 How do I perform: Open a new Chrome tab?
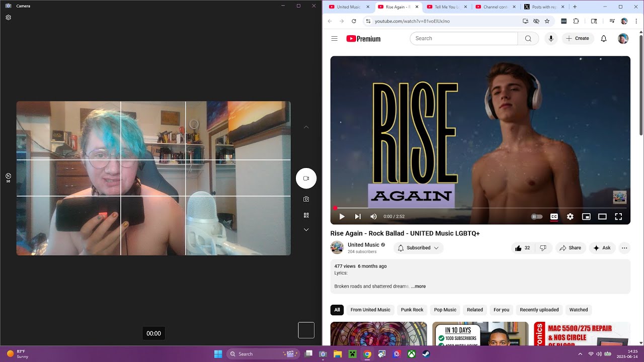575,7
